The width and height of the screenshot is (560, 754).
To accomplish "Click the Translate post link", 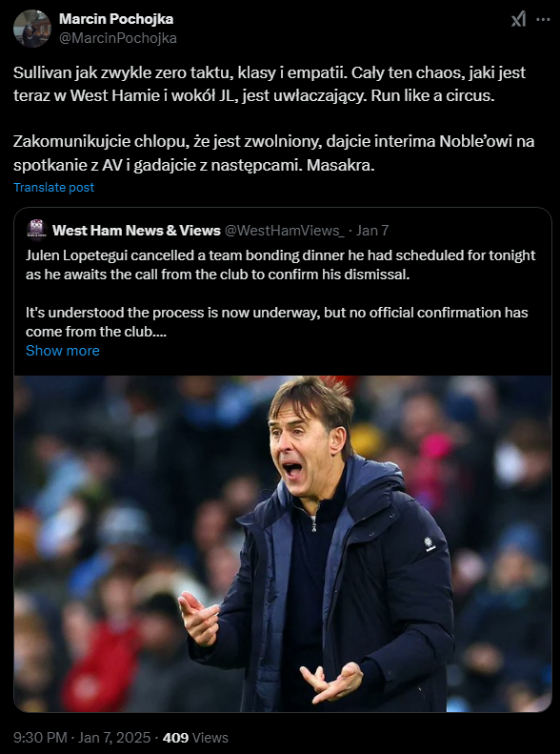I will pos(53,187).
